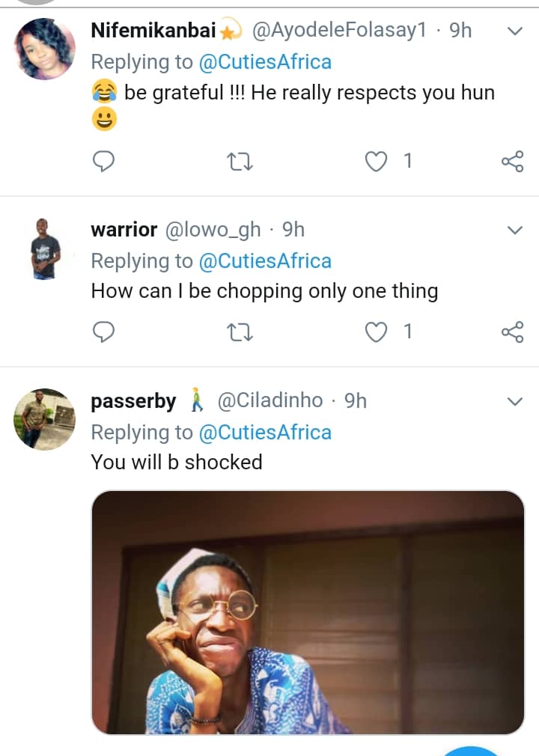
Task: Open the image in passerby's tweet
Action: point(308,612)
